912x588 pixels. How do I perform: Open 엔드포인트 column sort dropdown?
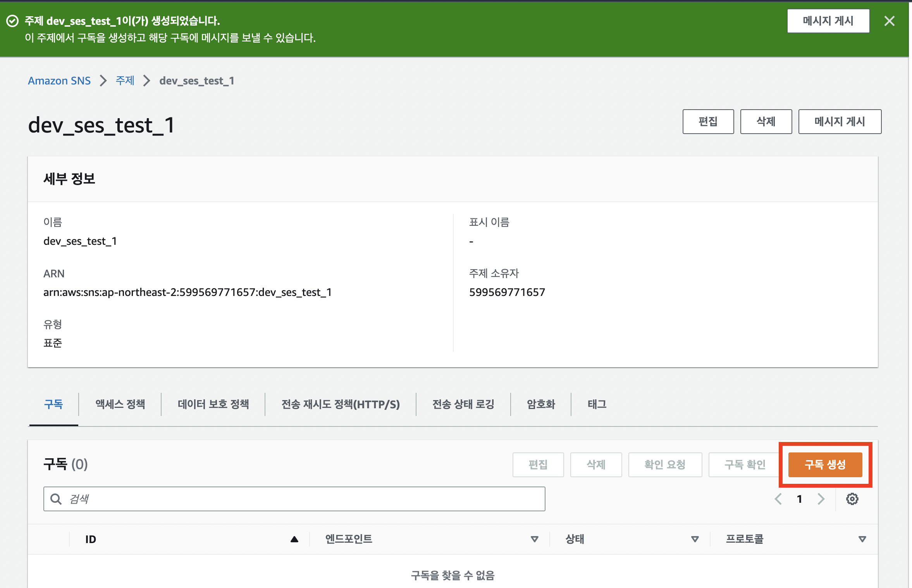[x=534, y=539]
